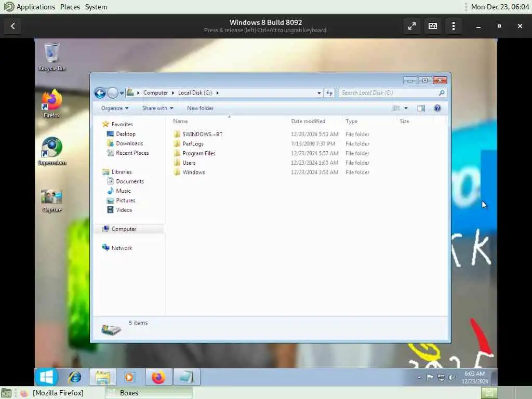
Task: Toggle the preview pane button
Action: click(x=421, y=108)
